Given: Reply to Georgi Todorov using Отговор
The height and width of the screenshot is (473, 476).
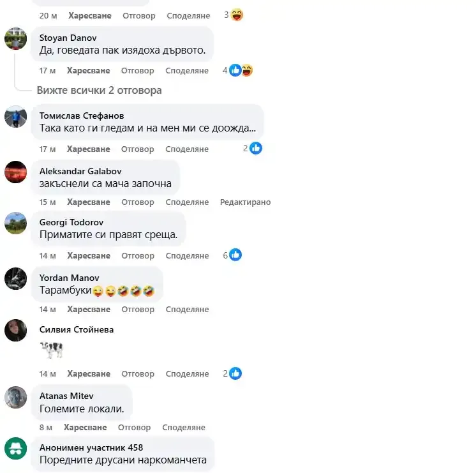Looking at the screenshot, I should click(138, 256).
